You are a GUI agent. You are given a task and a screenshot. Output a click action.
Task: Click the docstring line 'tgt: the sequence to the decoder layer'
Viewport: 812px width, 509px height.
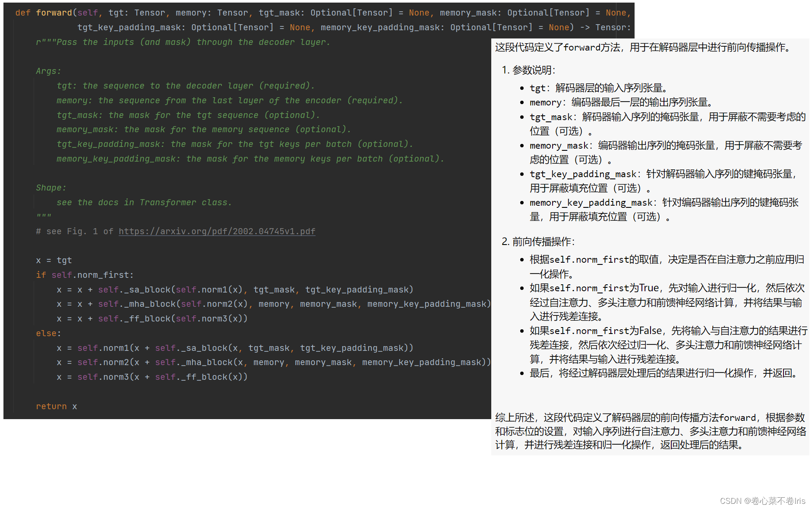point(186,86)
